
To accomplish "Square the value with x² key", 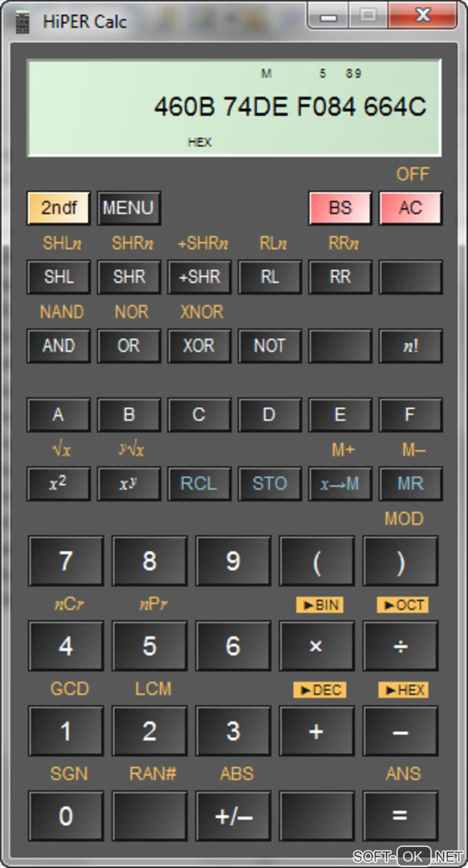I will click(58, 483).
